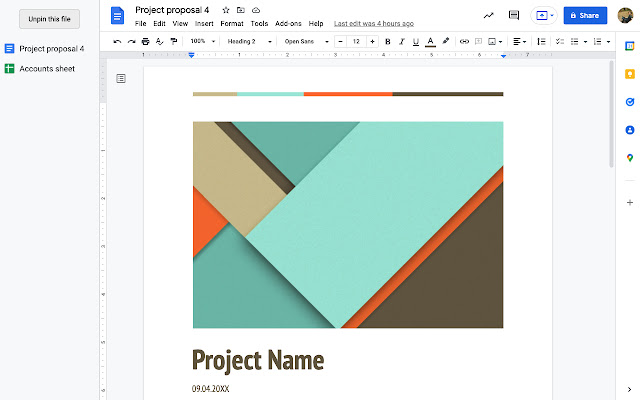Image resolution: width=640 pixels, height=400 pixels.
Task: Open the highlight color tool
Action: (446, 41)
